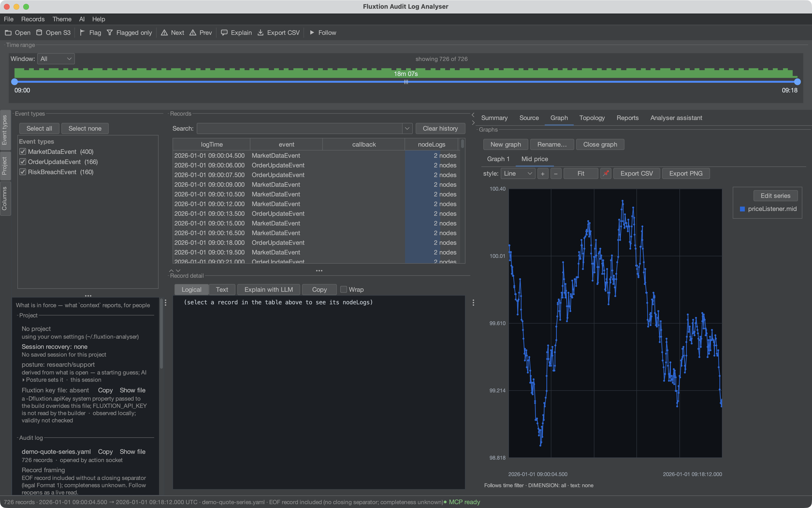Screen dimensions: 812x508
Task: Uncheck the RiskBreachEvent checkbox
Action: click(22, 172)
